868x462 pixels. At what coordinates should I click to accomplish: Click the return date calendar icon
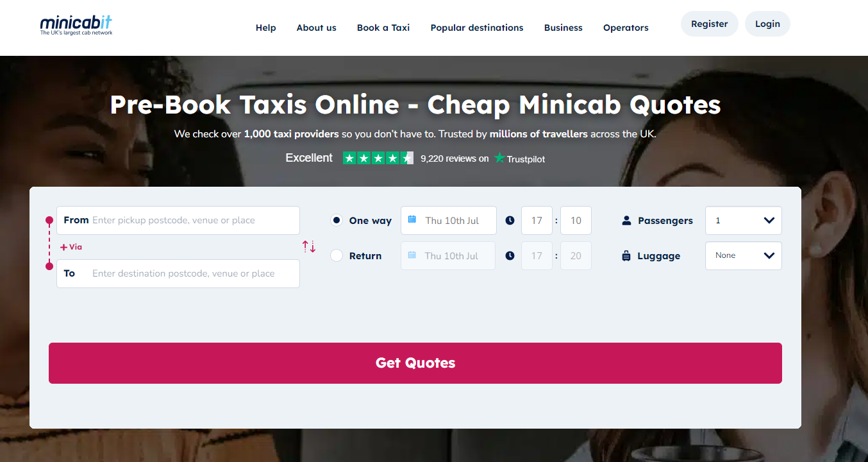pyautogui.click(x=412, y=255)
